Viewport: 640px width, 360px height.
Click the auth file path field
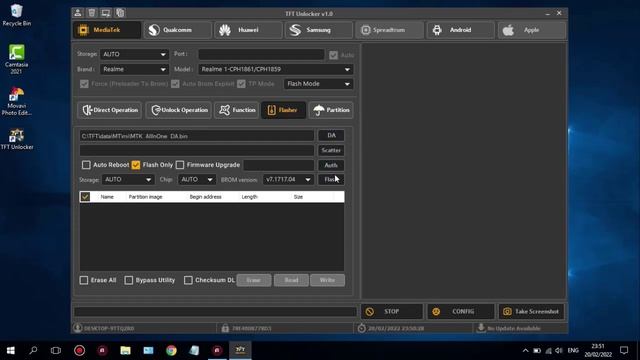(279, 165)
